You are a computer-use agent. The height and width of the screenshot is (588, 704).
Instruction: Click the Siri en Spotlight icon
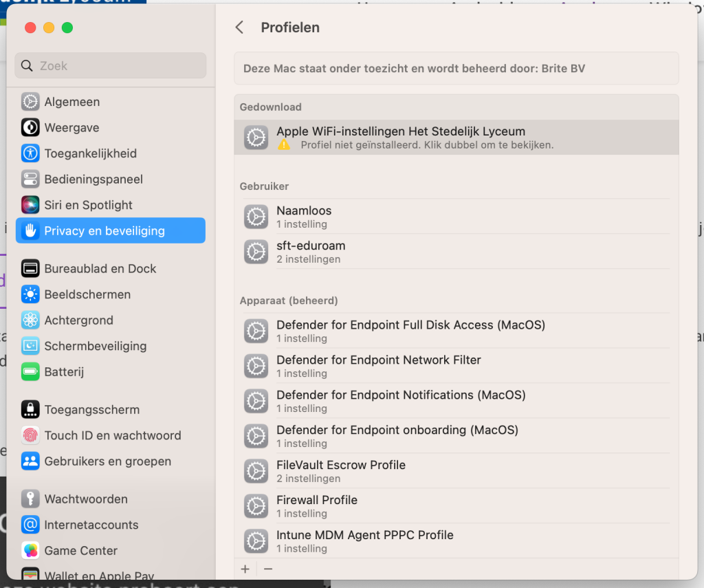pyautogui.click(x=30, y=205)
